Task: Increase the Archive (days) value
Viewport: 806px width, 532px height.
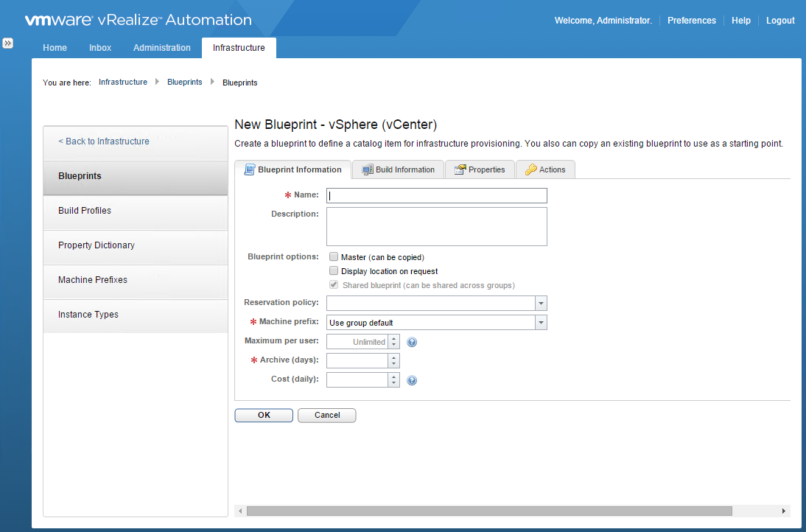Action: 393,357
